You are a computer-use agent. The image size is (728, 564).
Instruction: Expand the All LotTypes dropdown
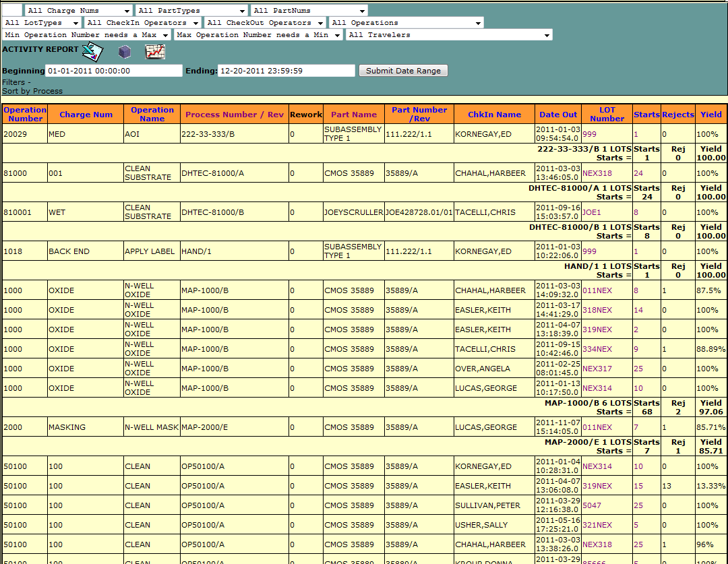(42, 22)
